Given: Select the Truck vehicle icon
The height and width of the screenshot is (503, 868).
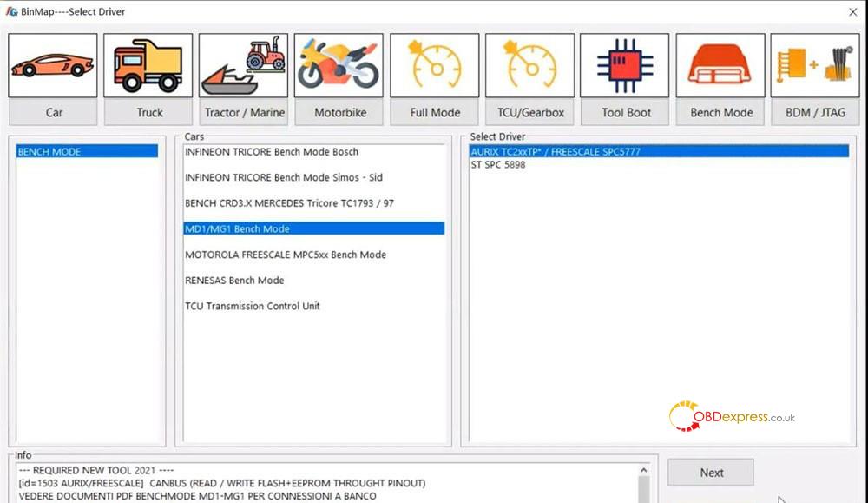Looking at the screenshot, I should click(148, 66).
